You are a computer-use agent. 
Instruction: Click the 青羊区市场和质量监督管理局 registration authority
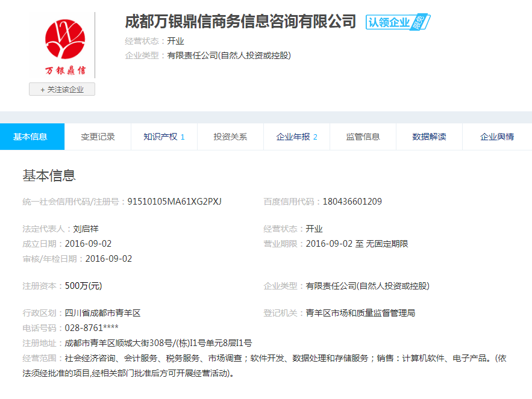[x=360, y=313]
